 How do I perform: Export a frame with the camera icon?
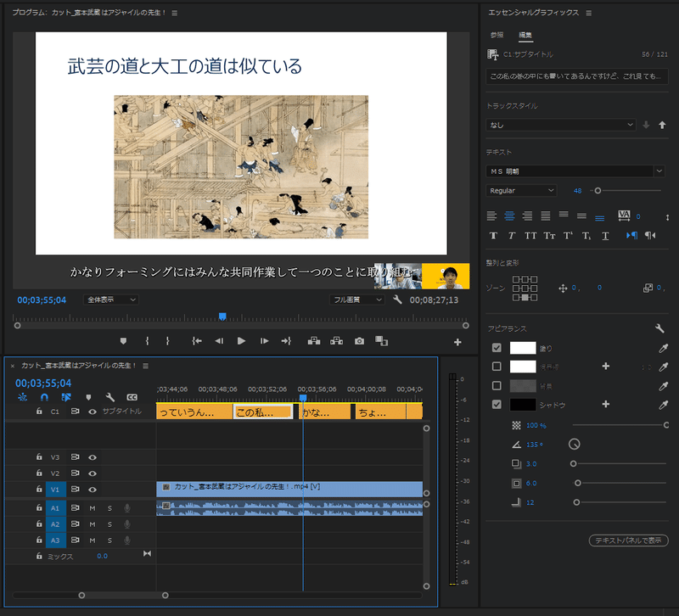pyautogui.click(x=359, y=341)
